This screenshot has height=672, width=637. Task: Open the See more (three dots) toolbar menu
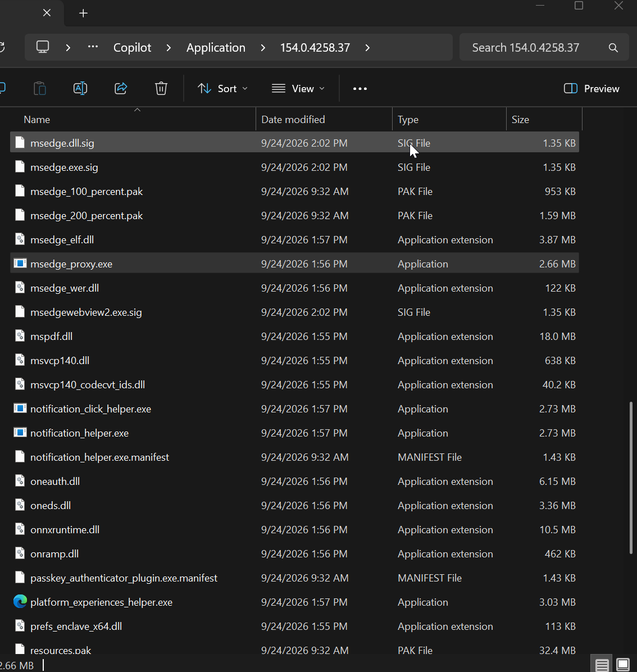360,89
